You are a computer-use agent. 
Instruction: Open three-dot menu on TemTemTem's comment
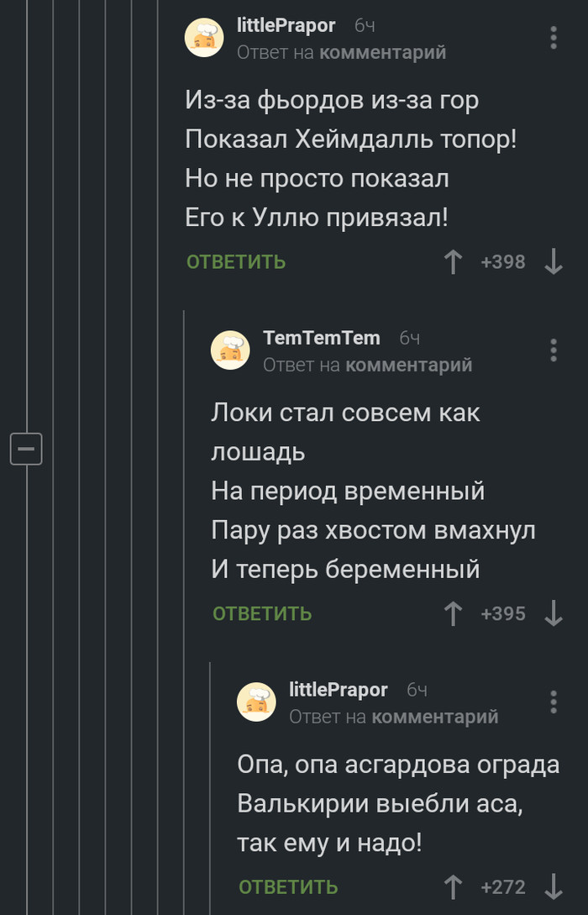[x=553, y=350]
